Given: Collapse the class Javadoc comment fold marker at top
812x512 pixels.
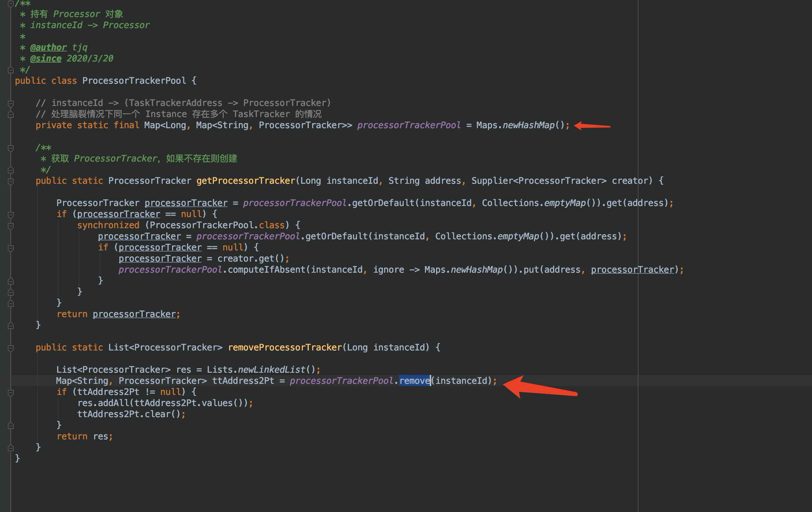Looking at the screenshot, I should [x=11, y=4].
